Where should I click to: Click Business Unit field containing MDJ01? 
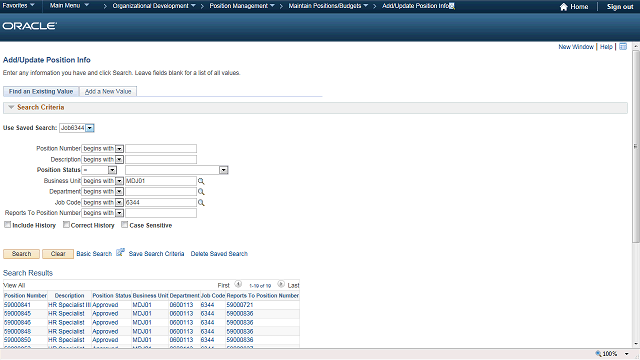(x=161, y=181)
